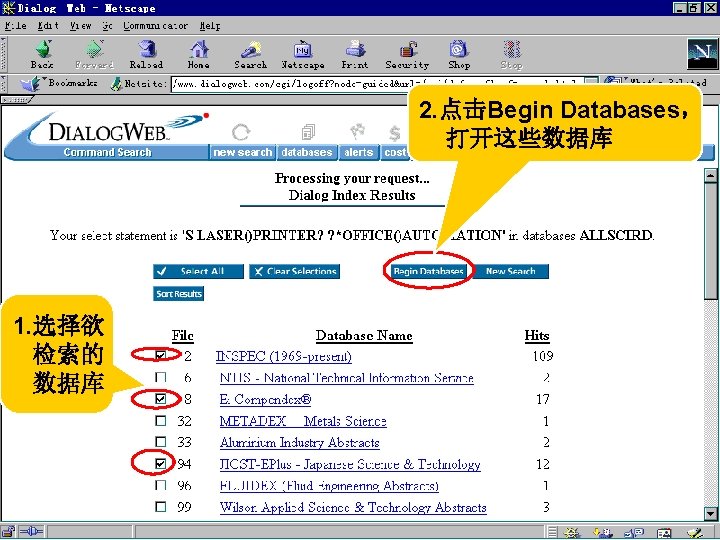Image resolution: width=720 pixels, height=540 pixels.
Task: Open the Bookmarks icon
Action: click(x=31, y=84)
